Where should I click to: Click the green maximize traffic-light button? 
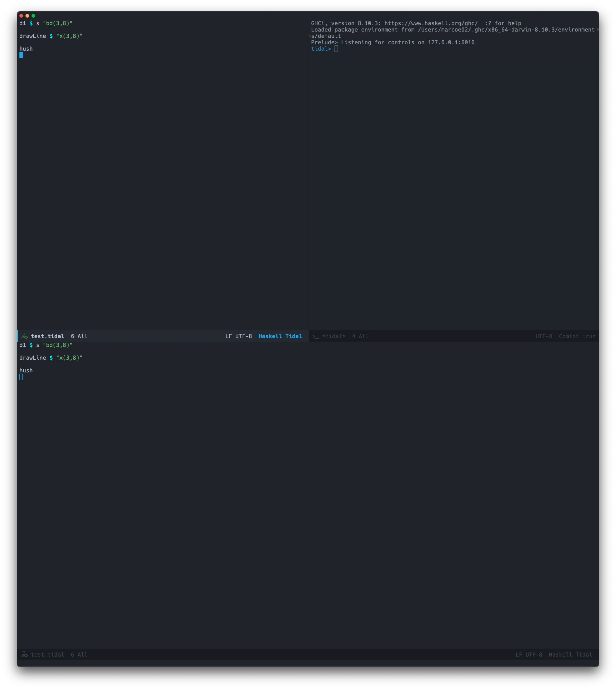coord(33,15)
